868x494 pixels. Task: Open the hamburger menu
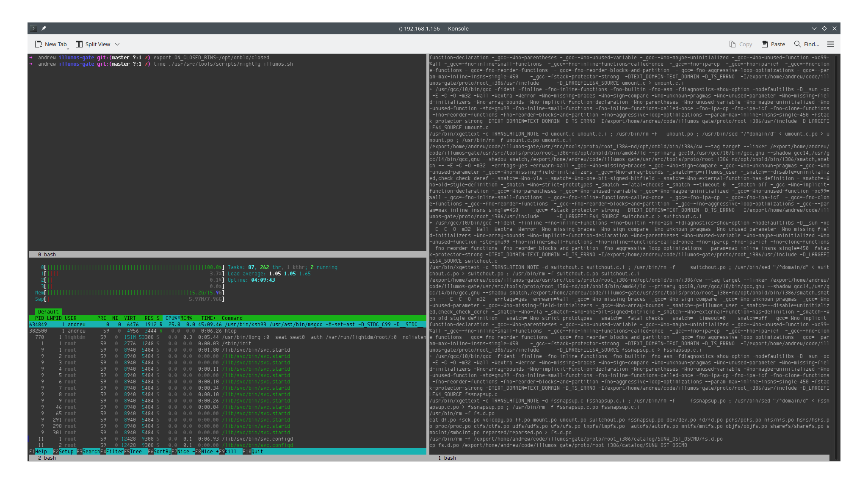tap(831, 44)
